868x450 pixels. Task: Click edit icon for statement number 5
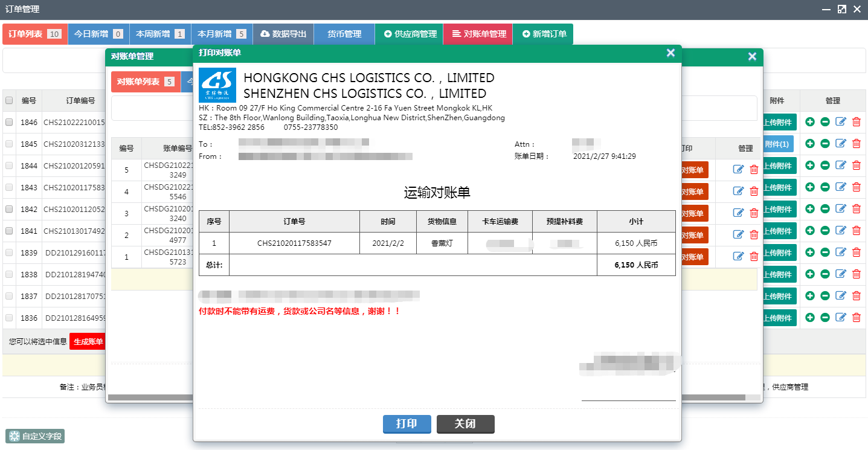click(x=738, y=170)
